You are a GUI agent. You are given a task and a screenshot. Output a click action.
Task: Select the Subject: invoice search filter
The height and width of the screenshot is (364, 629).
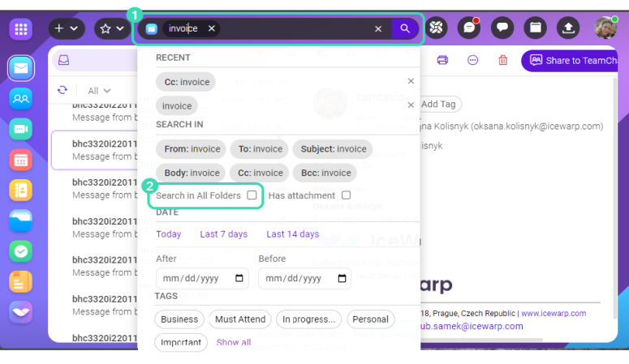point(333,149)
